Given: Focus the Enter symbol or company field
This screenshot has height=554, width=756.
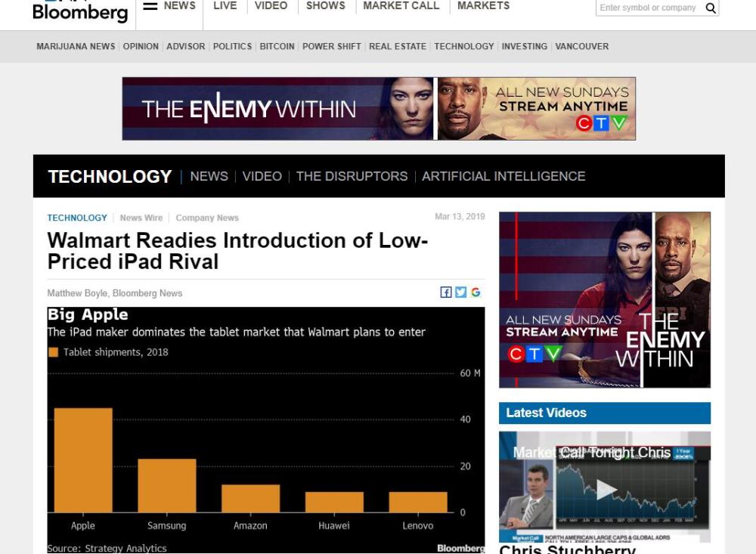Looking at the screenshot, I should point(649,8).
